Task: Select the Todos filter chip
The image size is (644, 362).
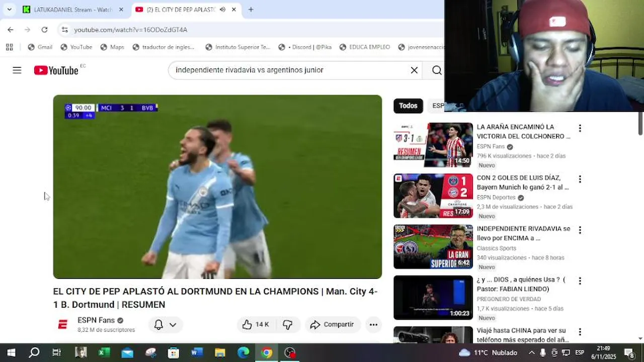Action: click(x=408, y=106)
